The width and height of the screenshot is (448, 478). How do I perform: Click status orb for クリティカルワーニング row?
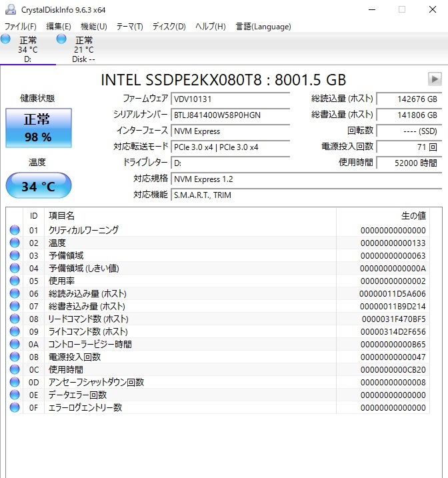point(15,230)
